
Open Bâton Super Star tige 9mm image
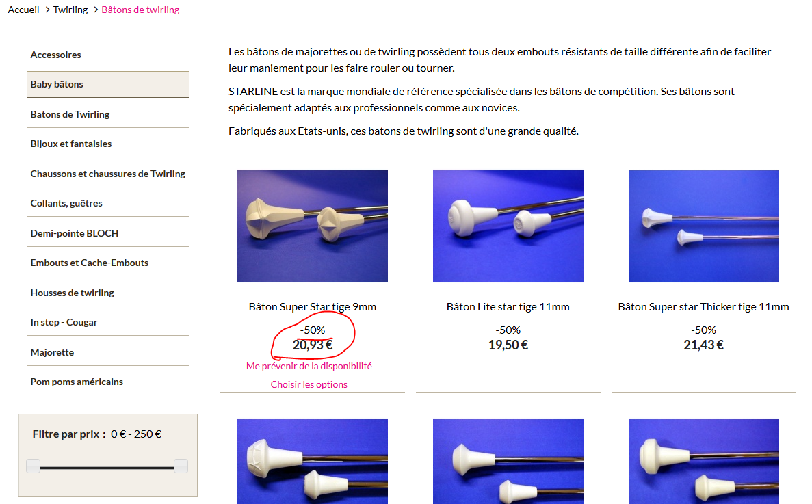coord(312,226)
